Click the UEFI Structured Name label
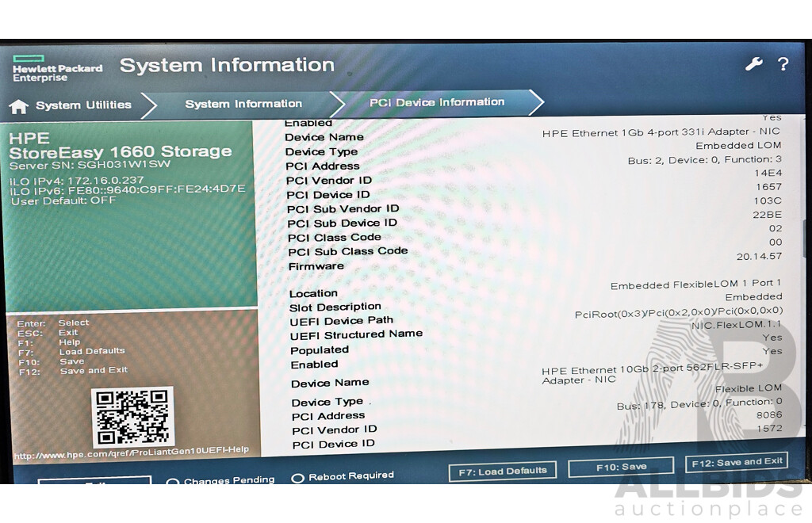812x523 pixels. [x=356, y=334]
